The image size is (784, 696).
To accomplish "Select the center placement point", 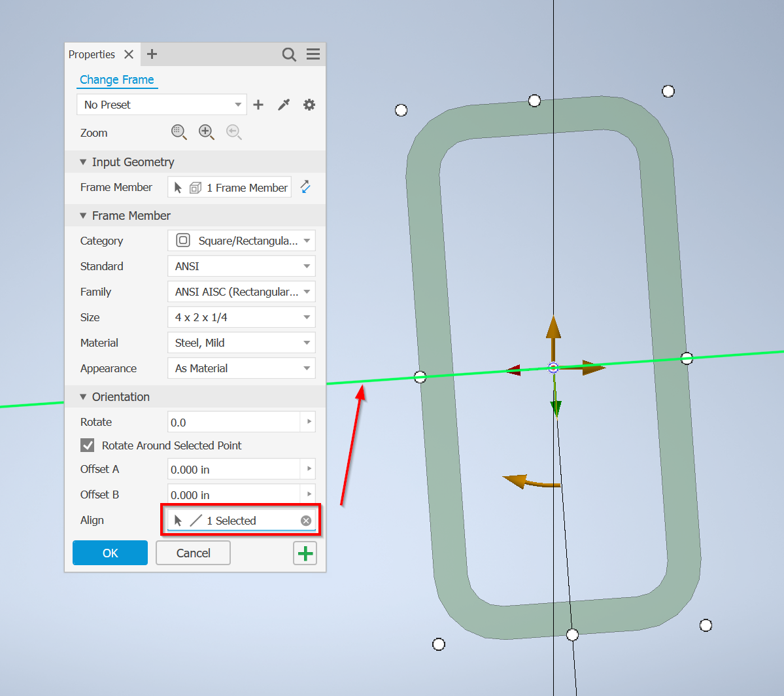I will click(x=553, y=368).
